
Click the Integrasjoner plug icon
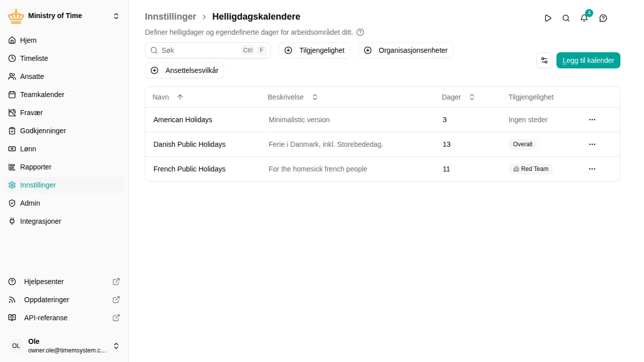[12, 221]
